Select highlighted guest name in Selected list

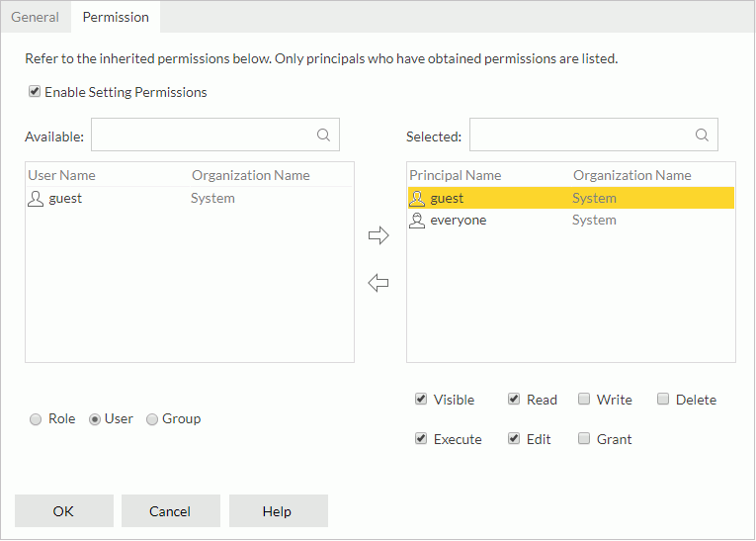[x=447, y=199]
